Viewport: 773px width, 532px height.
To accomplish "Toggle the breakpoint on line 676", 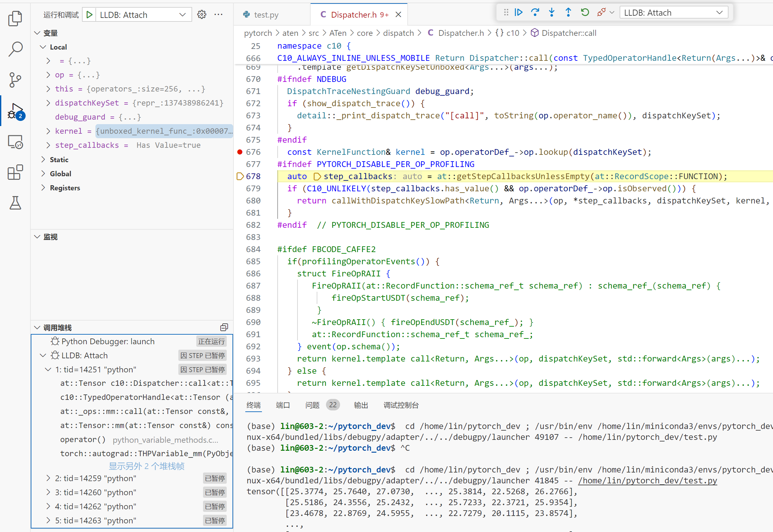I will click(240, 152).
